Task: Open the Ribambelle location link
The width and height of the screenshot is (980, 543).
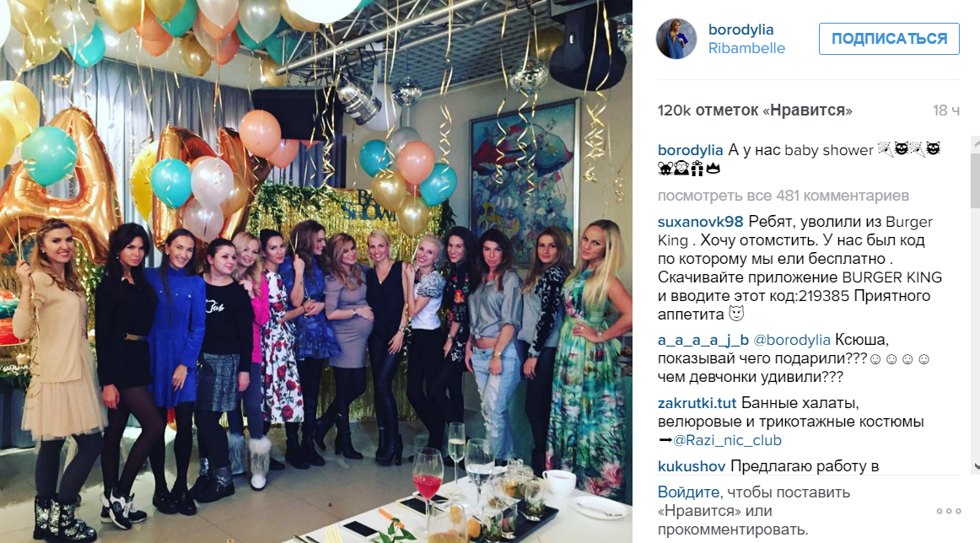Action: 746,48
